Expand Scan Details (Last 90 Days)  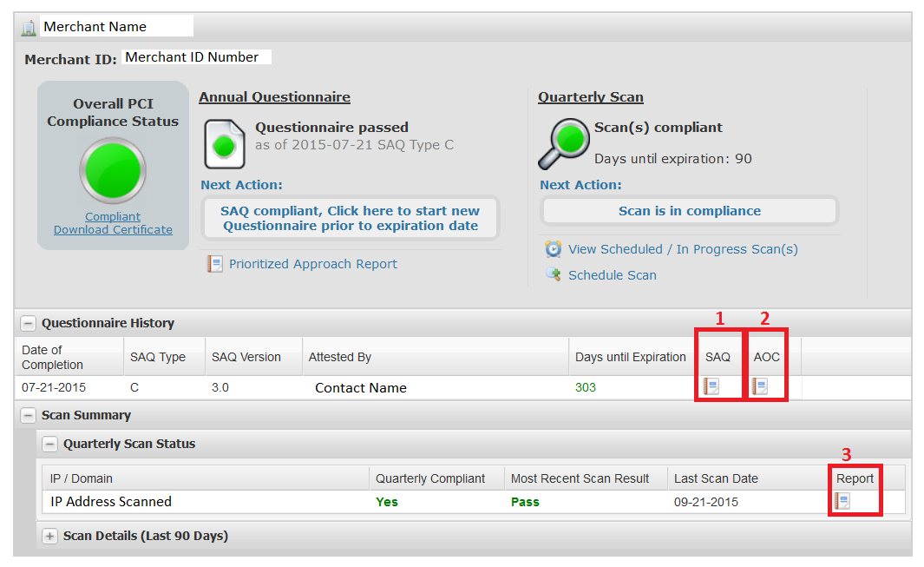click(50, 536)
